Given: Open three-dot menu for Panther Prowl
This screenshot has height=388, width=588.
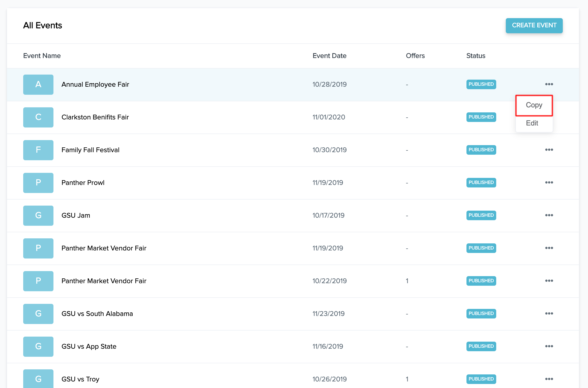Looking at the screenshot, I should [x=549, y=182].
